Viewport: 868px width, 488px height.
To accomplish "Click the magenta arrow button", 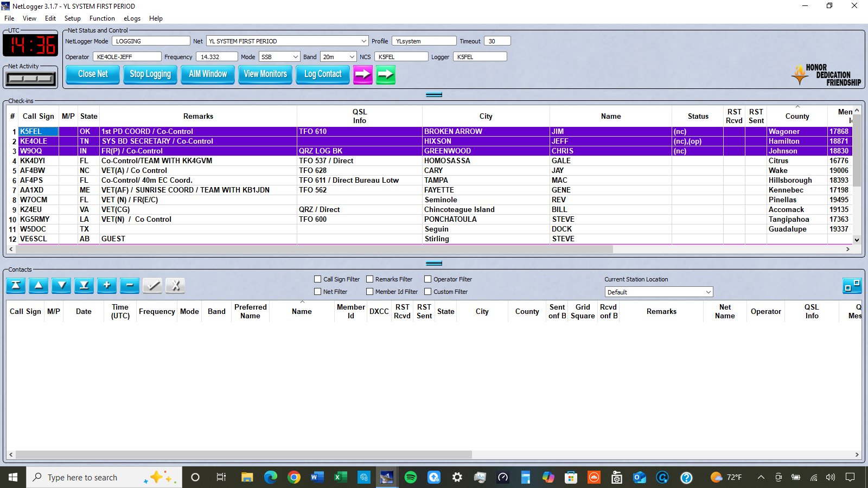I will click(x=363, y=74).
